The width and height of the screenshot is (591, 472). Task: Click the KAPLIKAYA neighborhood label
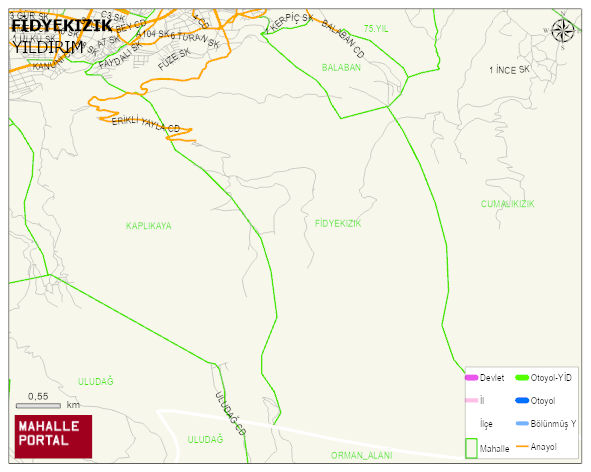tap(149, 226)
